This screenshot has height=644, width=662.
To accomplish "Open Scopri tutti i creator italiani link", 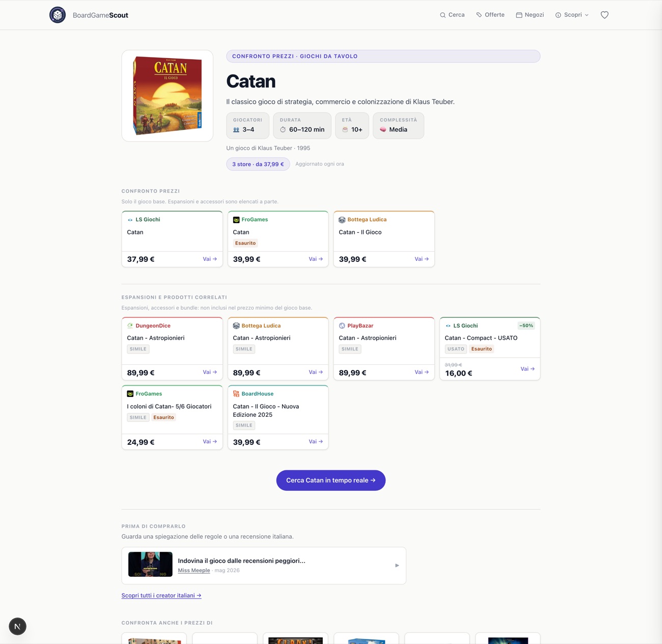I will (161, 596).
